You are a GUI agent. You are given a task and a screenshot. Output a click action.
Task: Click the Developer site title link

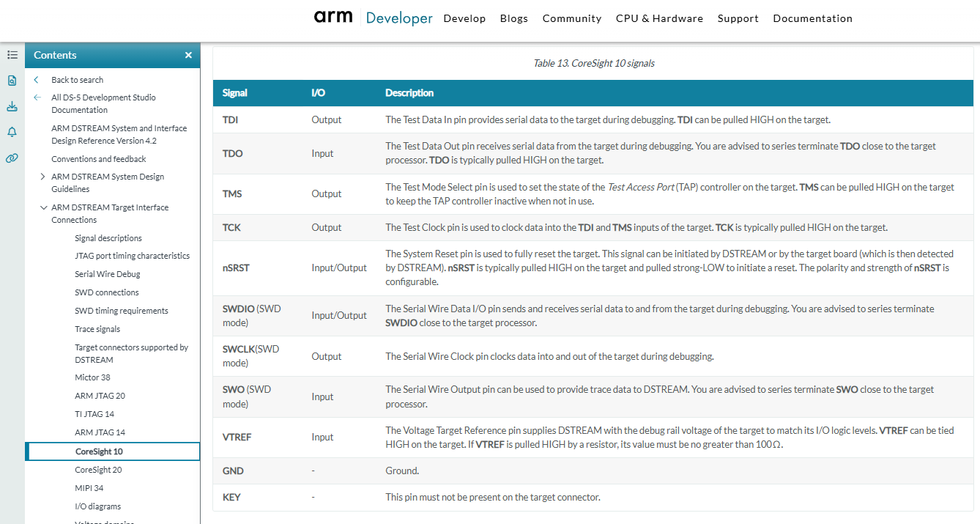[399, 18]
